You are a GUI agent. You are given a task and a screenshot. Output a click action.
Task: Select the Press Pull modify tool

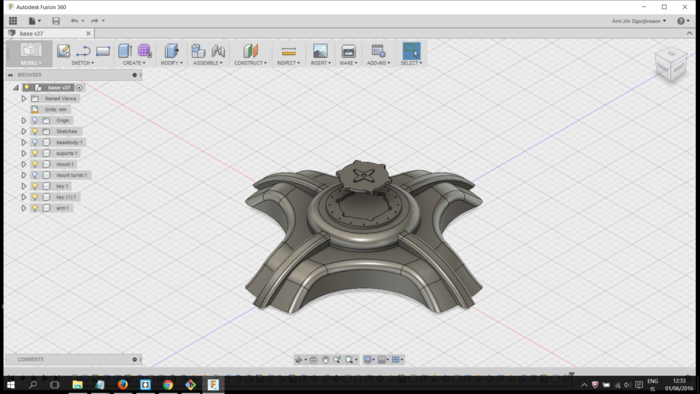[x=171, y=51]
